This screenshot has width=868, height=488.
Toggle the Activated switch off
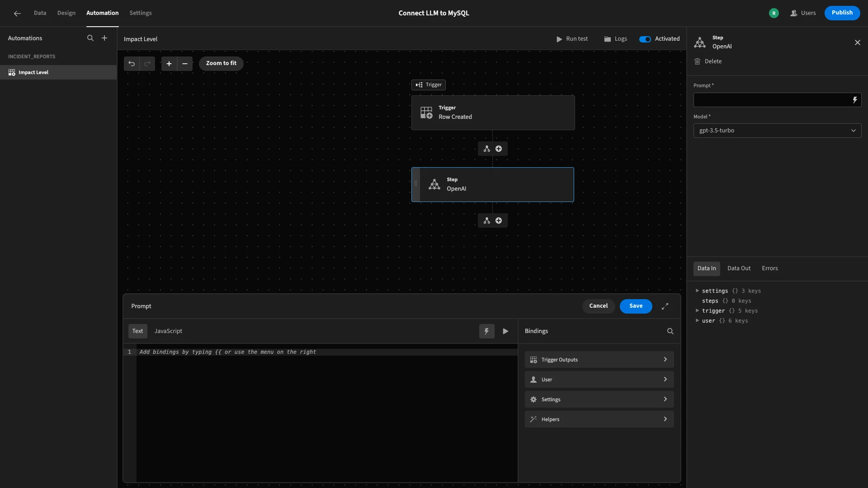click(x=645, y=39)
